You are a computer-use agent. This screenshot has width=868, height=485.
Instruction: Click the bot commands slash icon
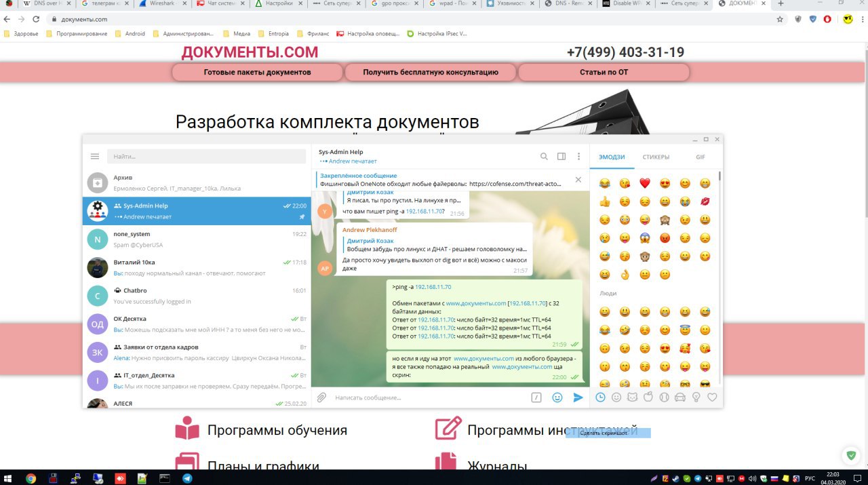536,397
